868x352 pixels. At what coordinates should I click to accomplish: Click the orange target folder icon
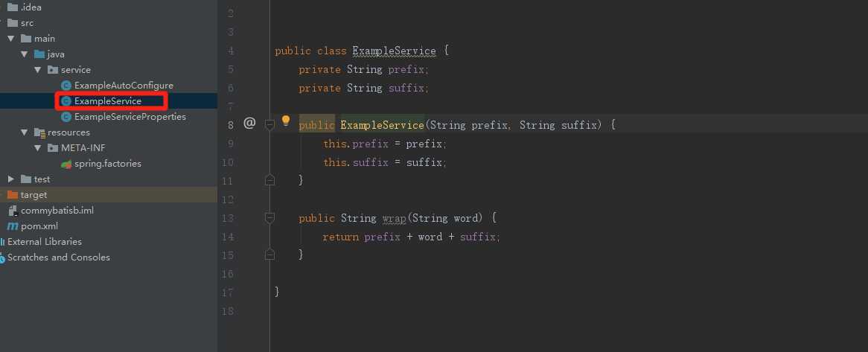[x=13, y=195]
